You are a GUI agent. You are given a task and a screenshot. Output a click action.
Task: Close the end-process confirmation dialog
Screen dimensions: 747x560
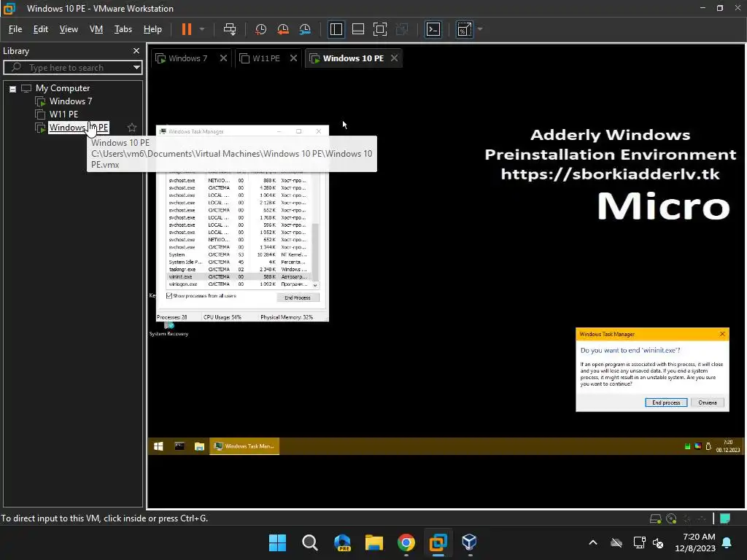coord(722,334)
